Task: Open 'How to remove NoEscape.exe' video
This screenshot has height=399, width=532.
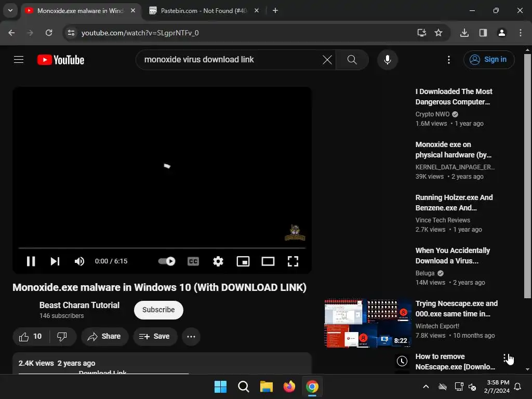Action: pyautogui.click(x=455, y=362)
